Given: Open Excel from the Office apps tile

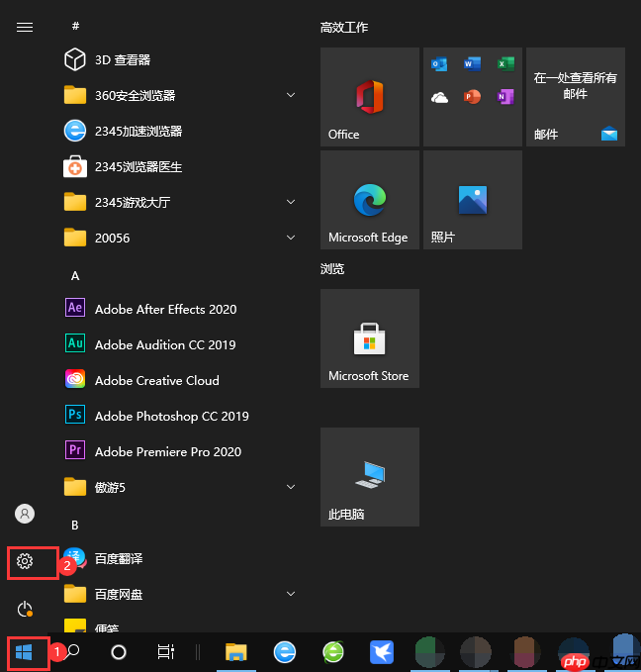Looking at the screenshot, I should click(x=505, y=64).
